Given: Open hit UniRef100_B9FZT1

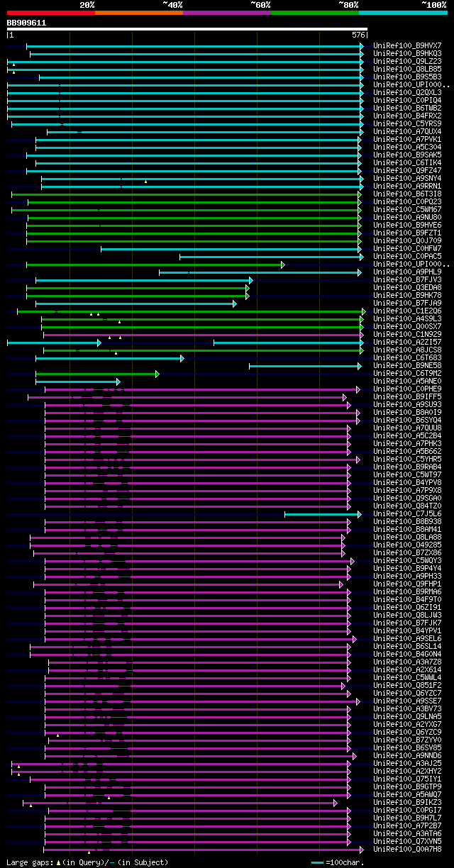Looking at the screenshot, I should point(408,233).
